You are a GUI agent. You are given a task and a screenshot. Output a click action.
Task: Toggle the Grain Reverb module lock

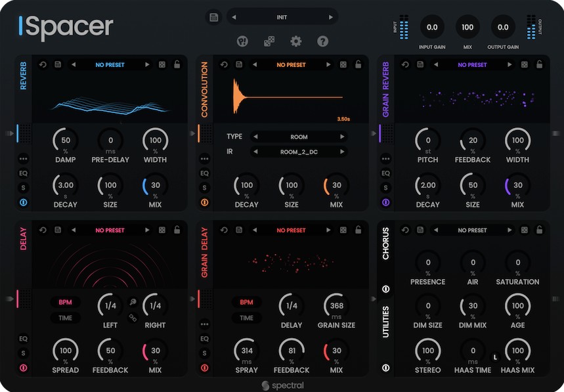tap(540, 64)
